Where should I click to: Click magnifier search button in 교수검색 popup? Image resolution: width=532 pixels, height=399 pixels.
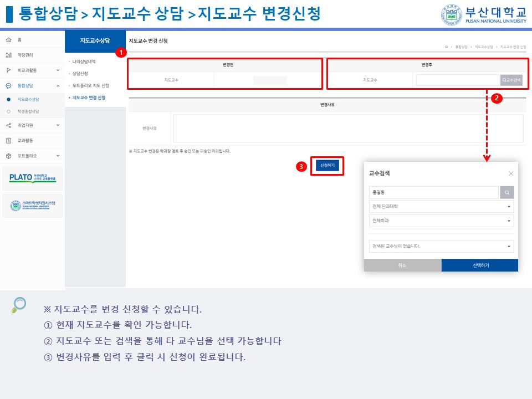[x=507, y=192]
